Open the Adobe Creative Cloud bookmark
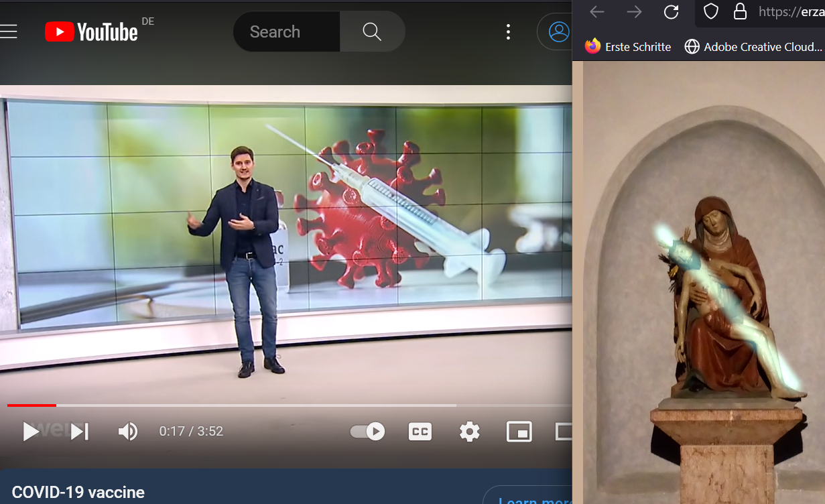Image resolution: width=825 pixels, height=504 pixels. (753, 47)
